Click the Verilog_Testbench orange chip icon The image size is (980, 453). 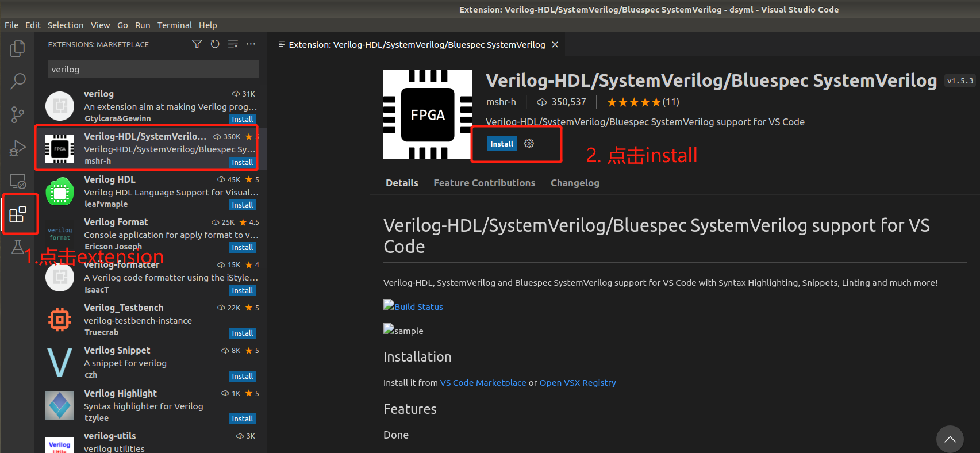[60, 320]
